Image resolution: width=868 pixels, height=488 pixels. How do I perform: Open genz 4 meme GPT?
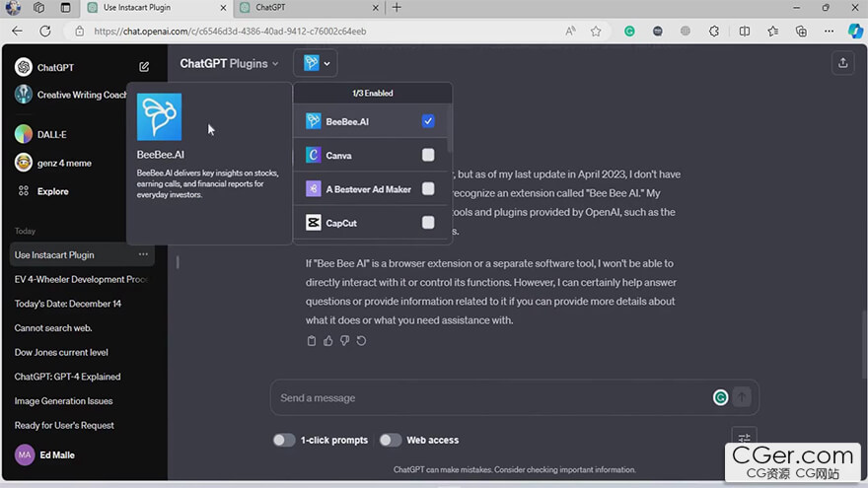[53, 163]
